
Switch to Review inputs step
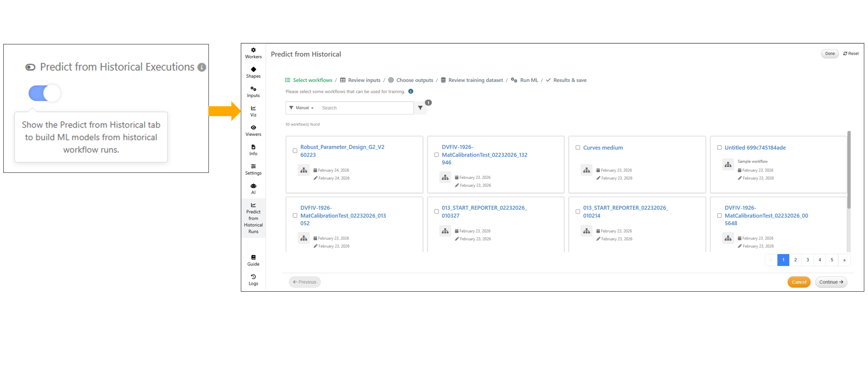point(364,80)
